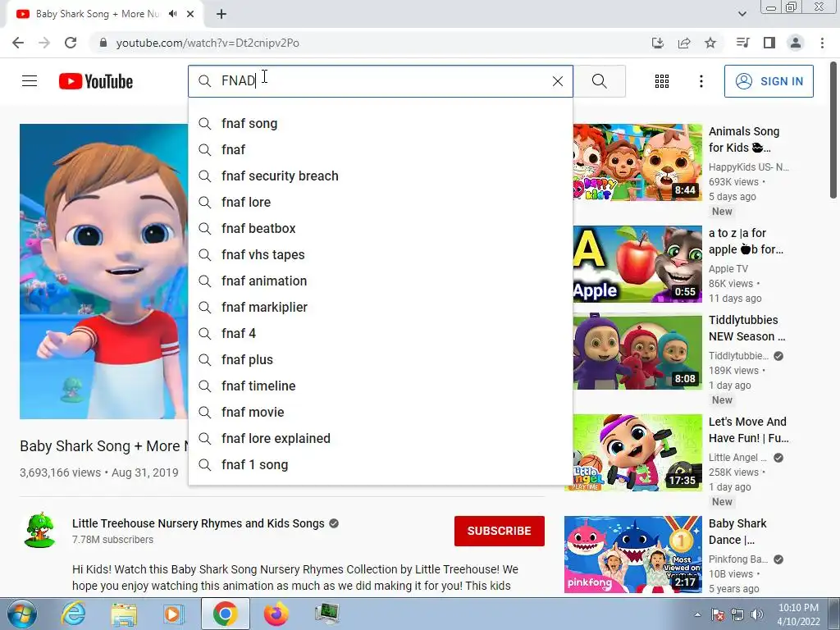Click the install app icon in address bar

tap(657, 43)
